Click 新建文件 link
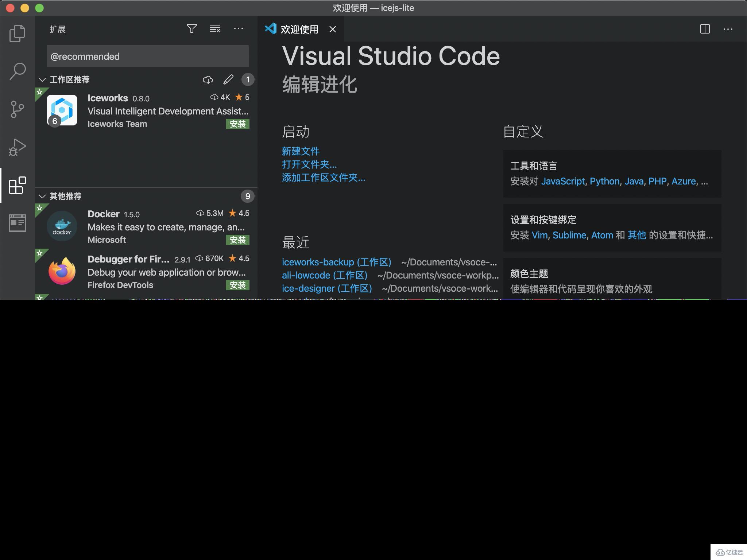The width and height of the screenshot is (747, 560). pos(301,151)
